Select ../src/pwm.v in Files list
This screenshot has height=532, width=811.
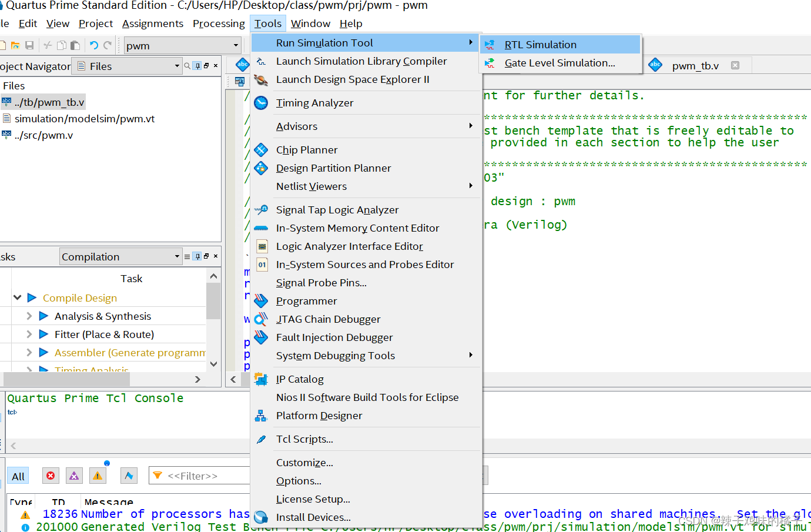click(44, 135)
